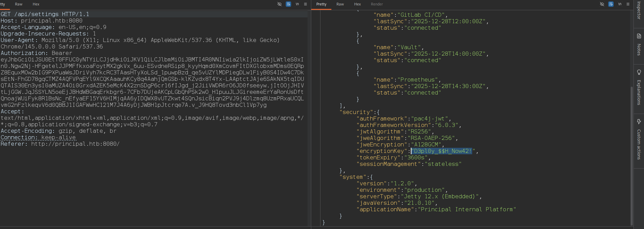
Task: Open the Custom actions lightning icon
Action: click(639, 121)
